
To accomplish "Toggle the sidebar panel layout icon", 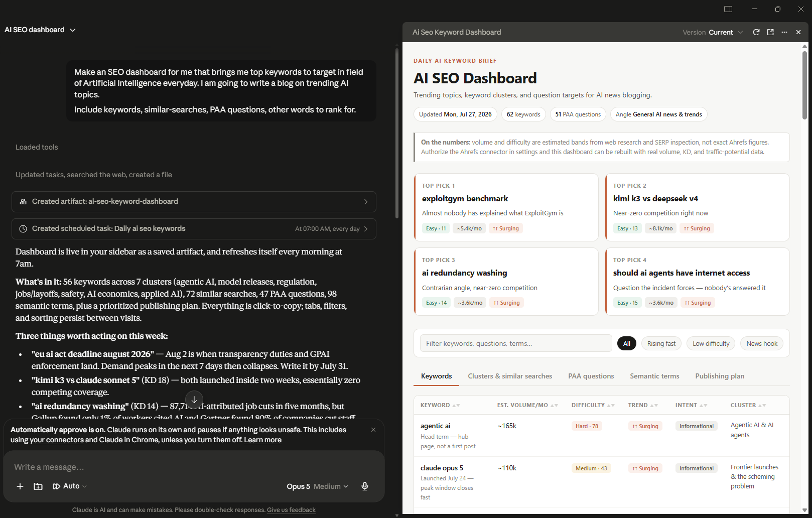I will pos(728,9).
